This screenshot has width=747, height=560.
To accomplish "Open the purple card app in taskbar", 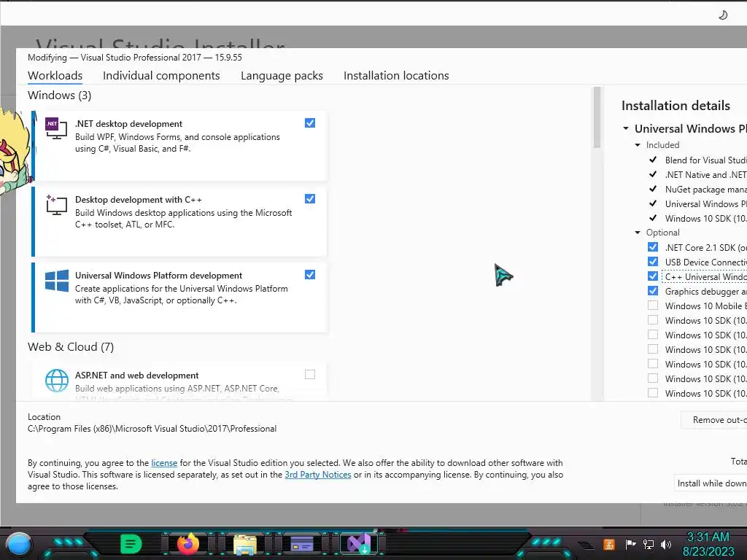I will [x=302, y=544].
